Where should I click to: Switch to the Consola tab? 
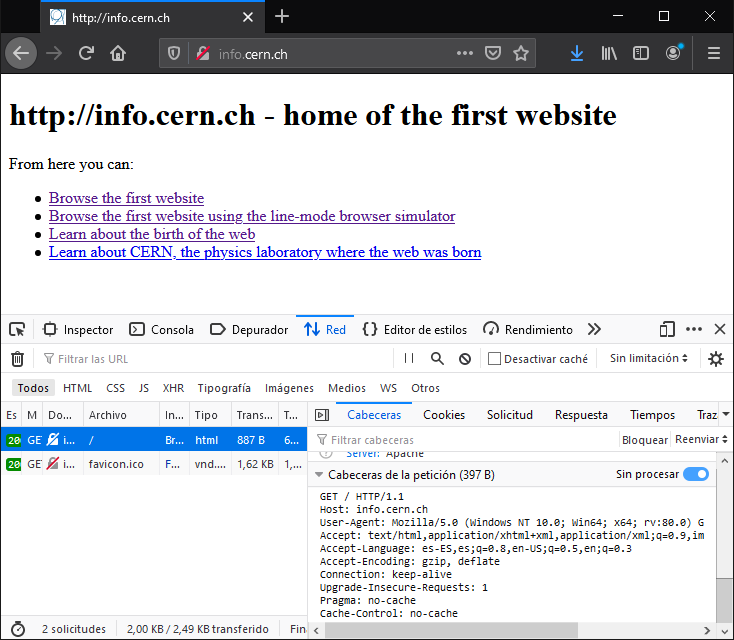(x=162, y=329)
